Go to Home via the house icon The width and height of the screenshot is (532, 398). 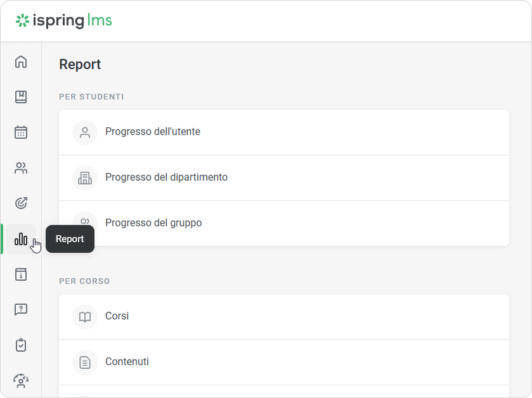pyautogui.click(x=21, y=61)
